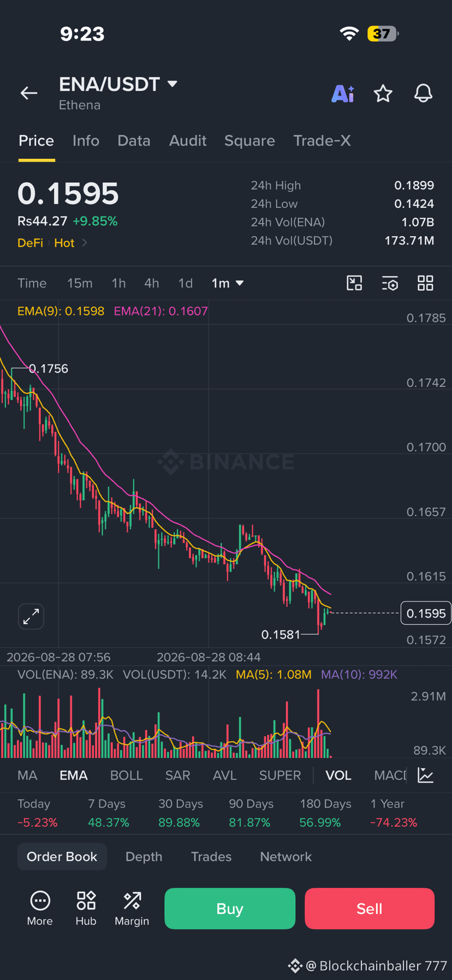Viewport: 452px width, 980px height.
Task: Select the Depth tab
Action: click(x=144, y=857)
